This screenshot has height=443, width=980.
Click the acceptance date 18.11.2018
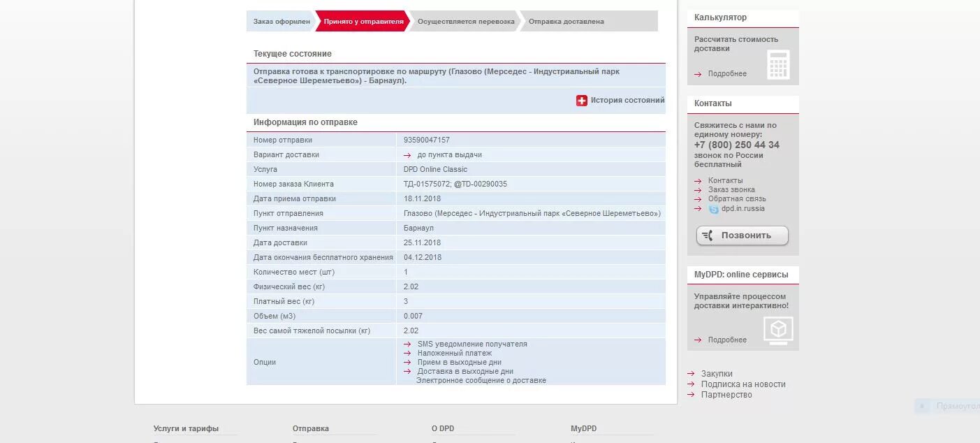pyautogui.click(x=422, y=199)
